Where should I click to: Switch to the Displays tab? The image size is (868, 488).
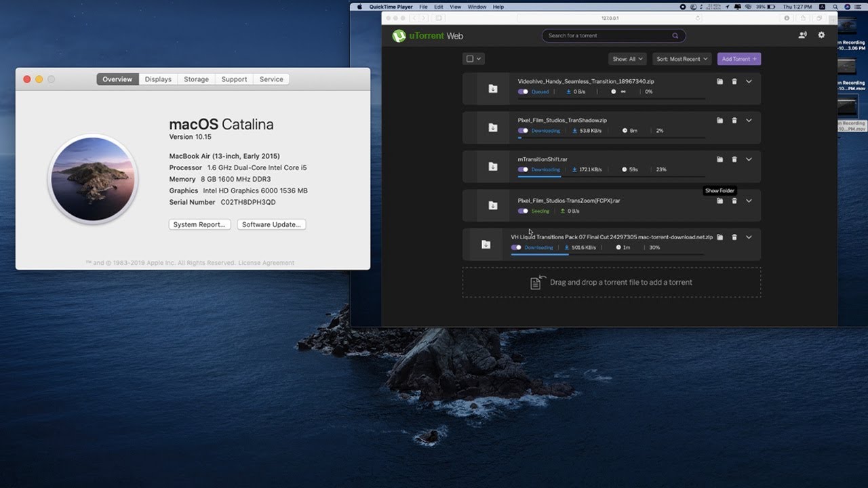pos(158,79)
